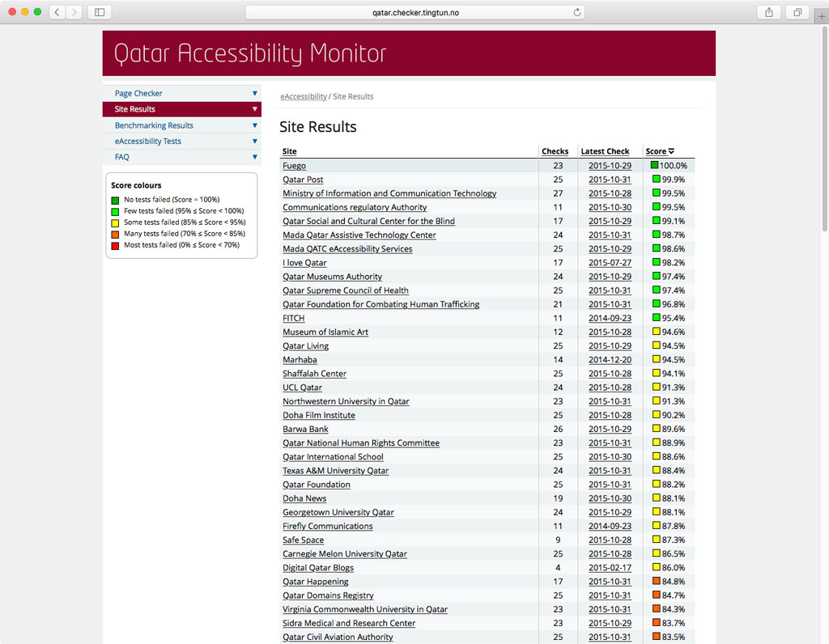This screenshot has height=644, width=829.
Task: Open Qatar Museums Authority link
Action: tap(332, 277)
